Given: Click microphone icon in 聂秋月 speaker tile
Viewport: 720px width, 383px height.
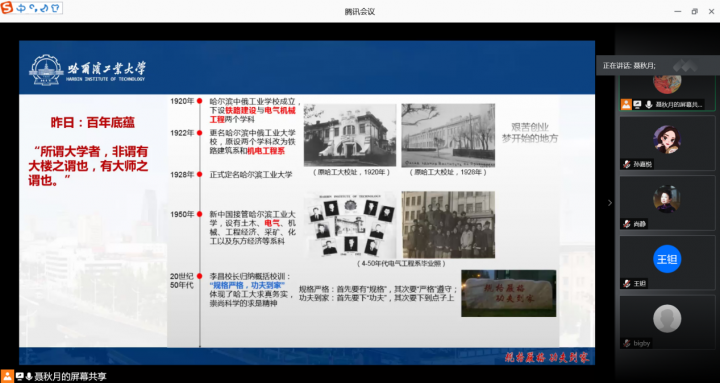Looking at the screenshot, I should pyautogui.click(x=648, y=105).
